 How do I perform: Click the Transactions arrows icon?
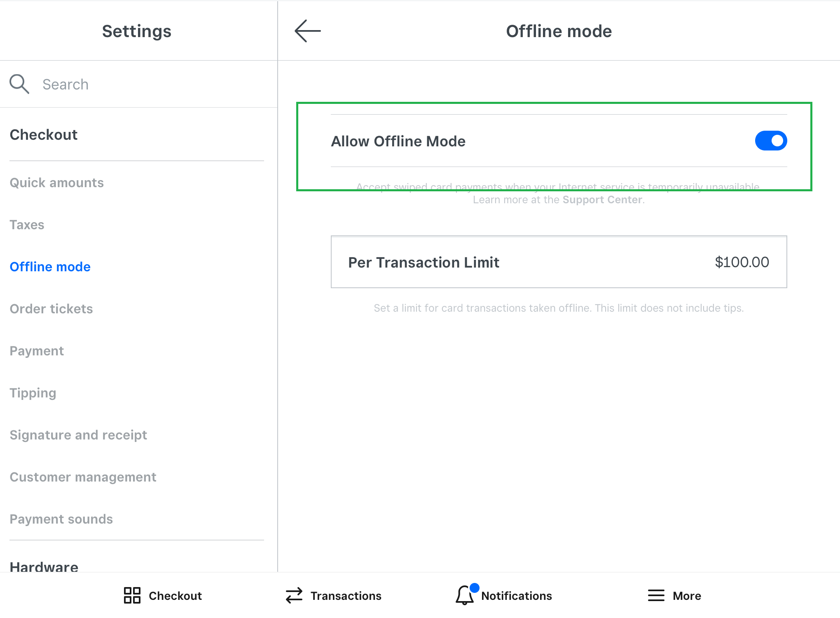pos(294,595)
